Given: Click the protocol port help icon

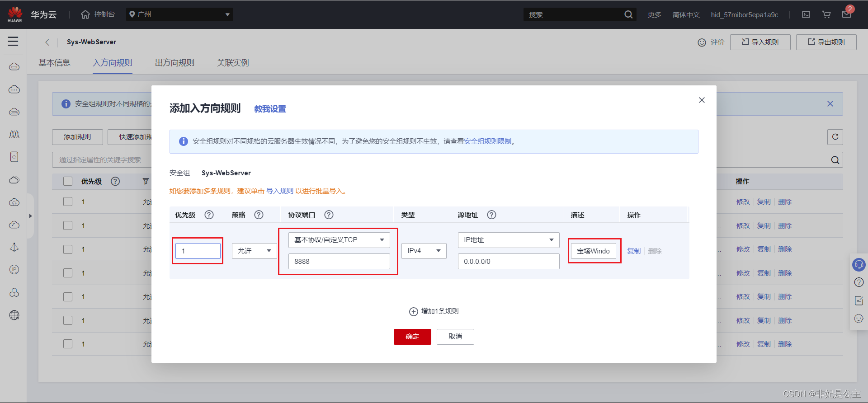Looking at the screenshot, I should click(329, 215).
